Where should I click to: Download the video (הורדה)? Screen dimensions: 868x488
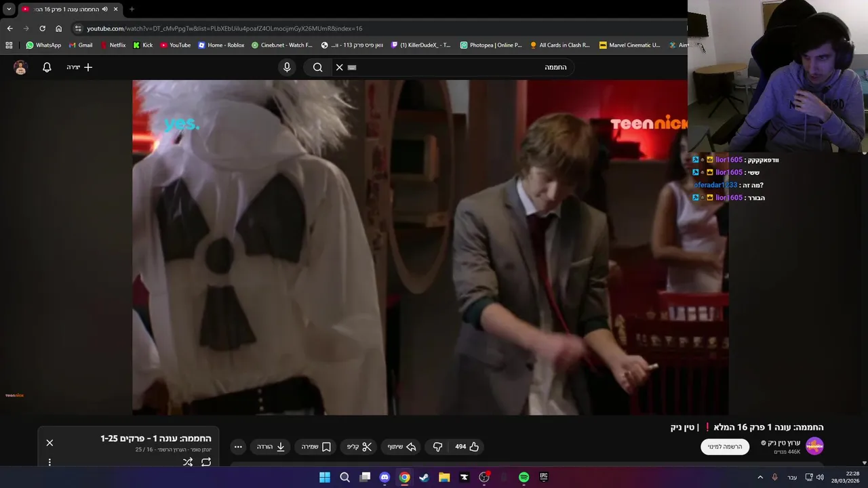(271, 447)
